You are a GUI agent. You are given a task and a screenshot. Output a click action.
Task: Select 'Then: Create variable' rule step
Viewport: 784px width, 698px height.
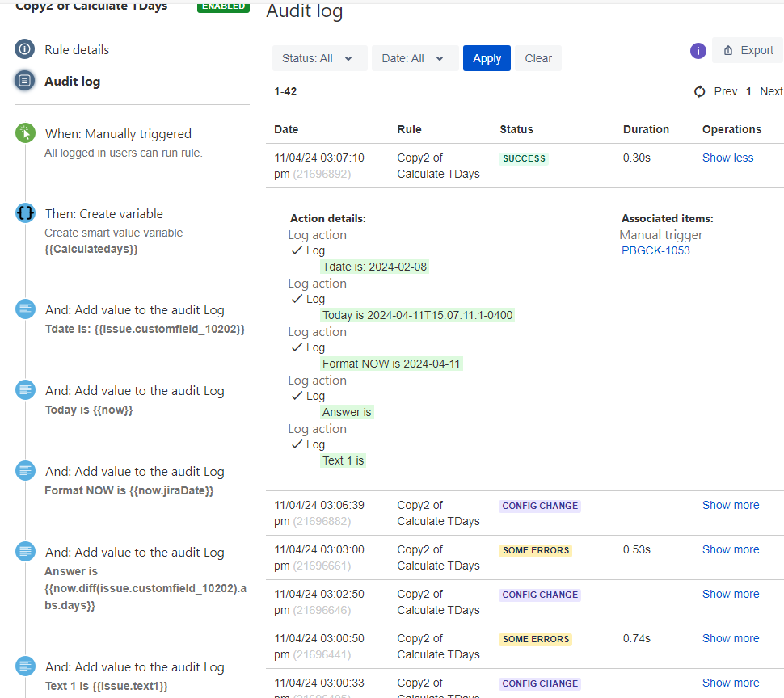point(104,214)
